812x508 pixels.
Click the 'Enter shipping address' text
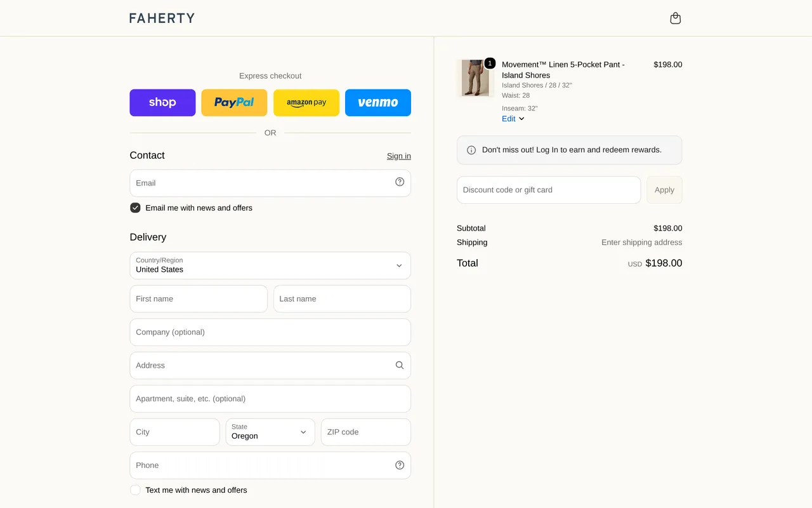click(x=642, y=243)
